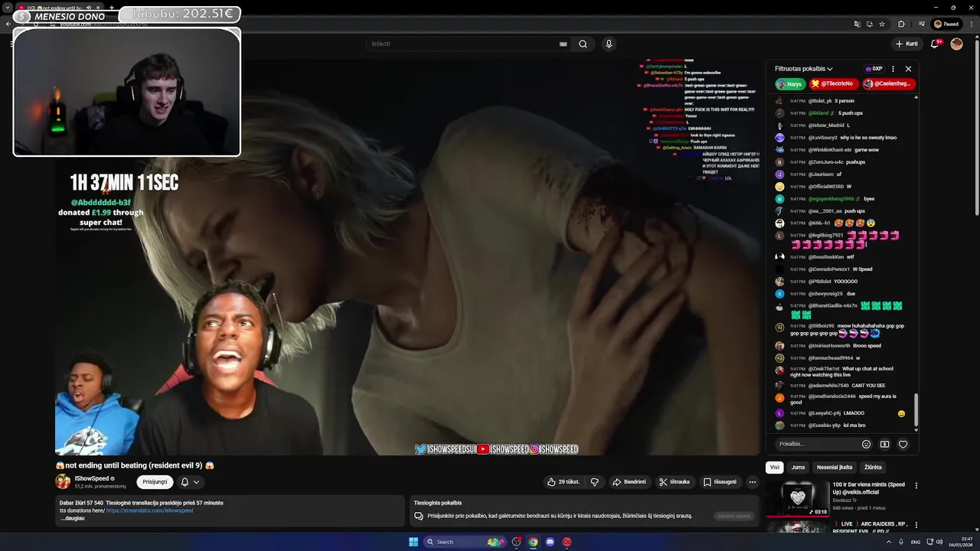Image resolution: width=980 pixels, height=551 pixels.
Task: Expand the description with ...daugiau
Action: pyautogui.click(x=72, y=518)
